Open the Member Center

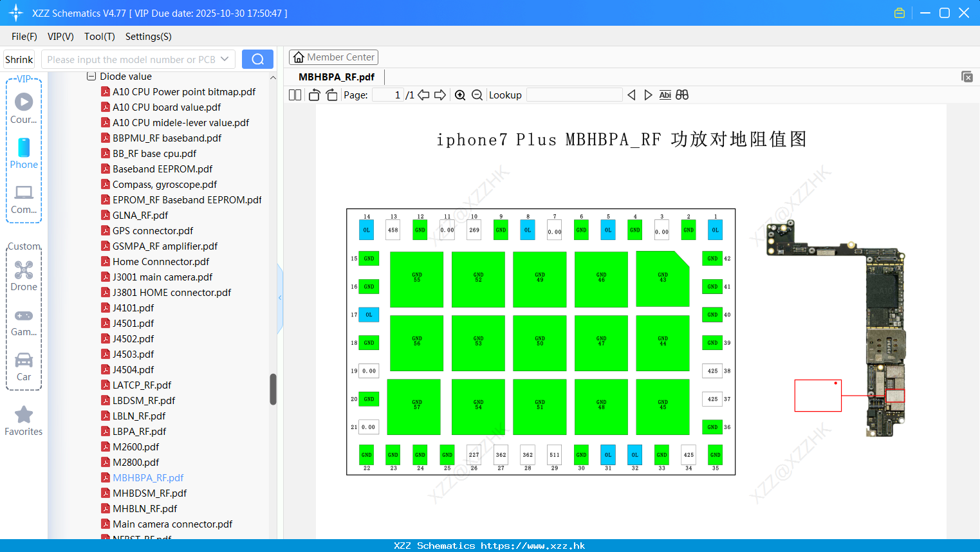click(x=333, y=57)
